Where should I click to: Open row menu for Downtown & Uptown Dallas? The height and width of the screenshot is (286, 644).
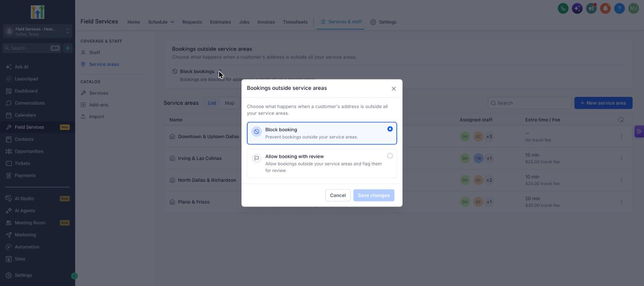[x=621, y=137]
